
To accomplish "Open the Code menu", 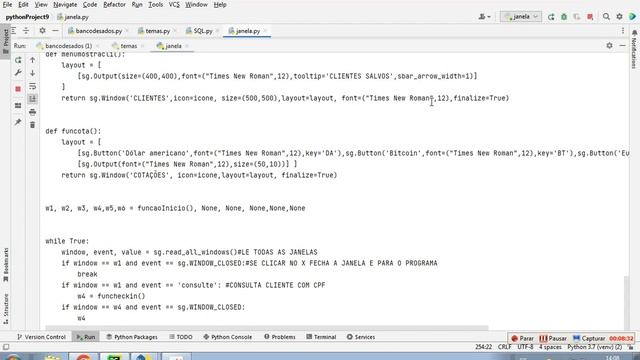I will pyautogui.click(x=90, y=5).
